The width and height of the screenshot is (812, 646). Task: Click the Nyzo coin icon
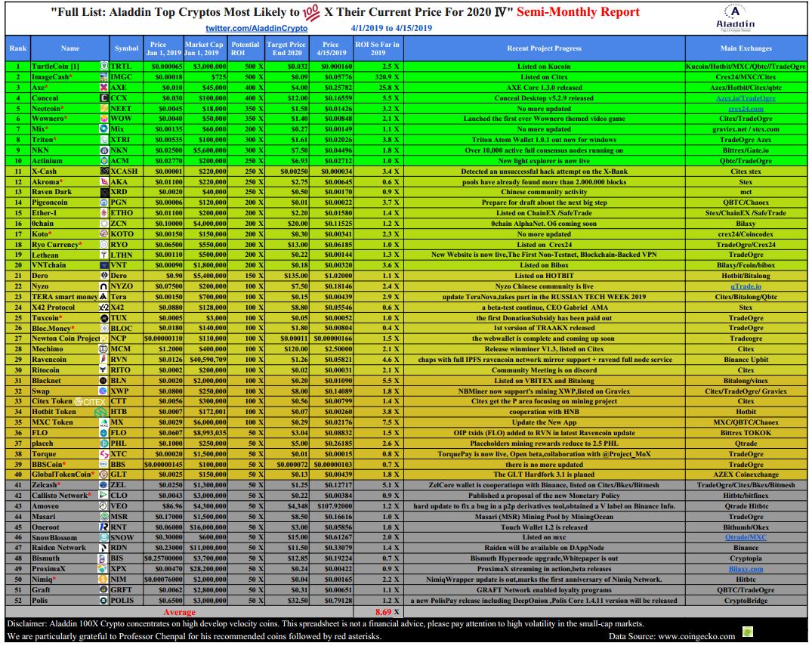104,286
